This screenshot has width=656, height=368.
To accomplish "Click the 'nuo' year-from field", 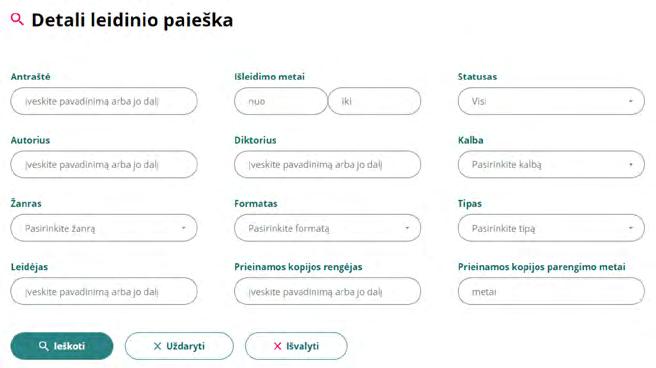I will pyautogui.click(x=281, y=101).
